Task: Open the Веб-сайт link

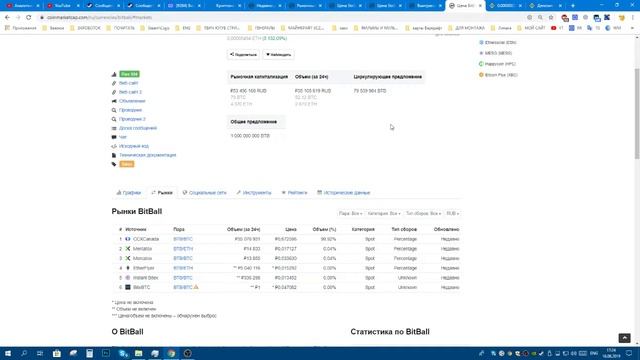Action: point(129,83)
